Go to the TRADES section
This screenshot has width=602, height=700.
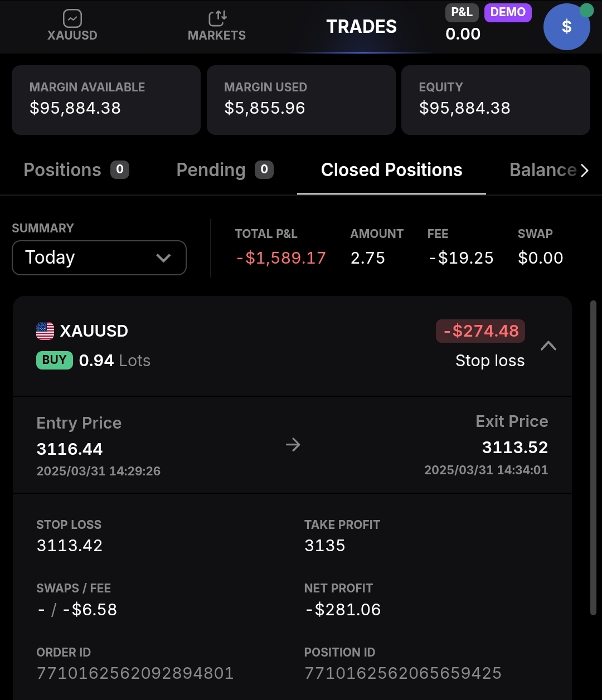tap(361, 26)
